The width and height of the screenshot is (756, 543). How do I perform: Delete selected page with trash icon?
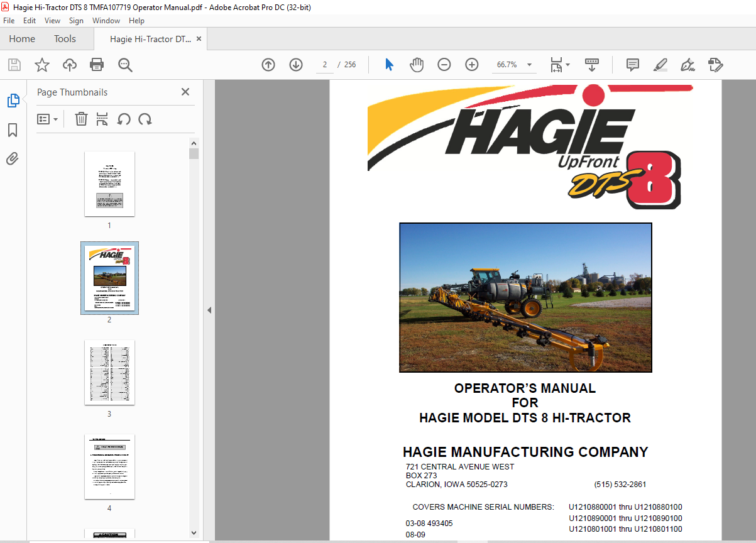coord(81,119)
